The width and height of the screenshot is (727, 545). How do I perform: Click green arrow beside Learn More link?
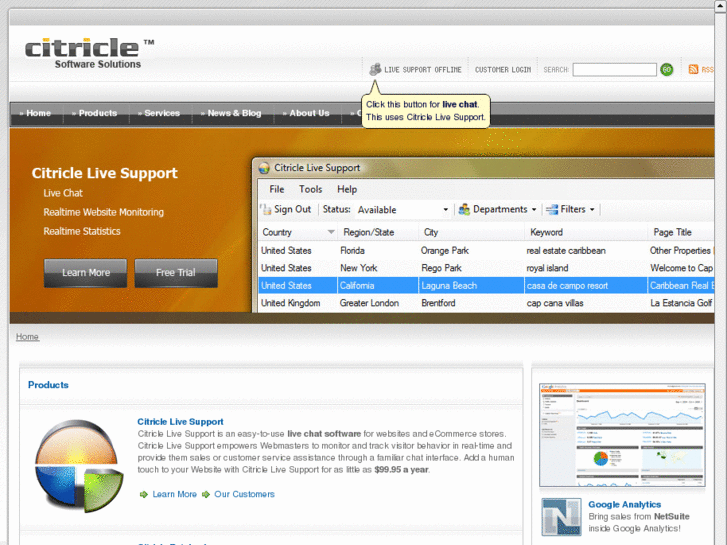pyautogui.click(x=144, y=494)
